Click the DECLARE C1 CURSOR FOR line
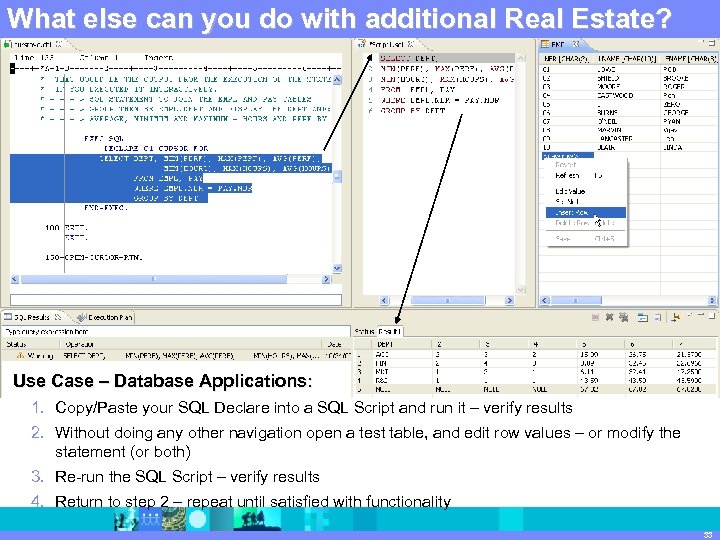The width and height of the screenshot is (720, 540). [x=156, y=148]
